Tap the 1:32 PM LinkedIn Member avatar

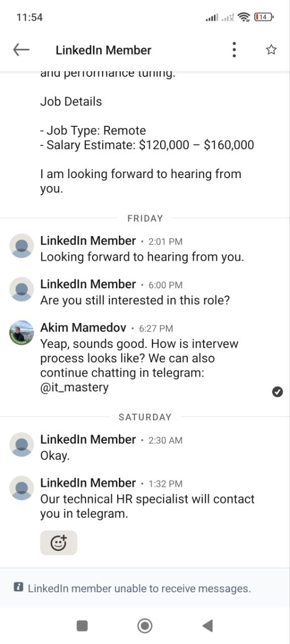tap(22, 488)
